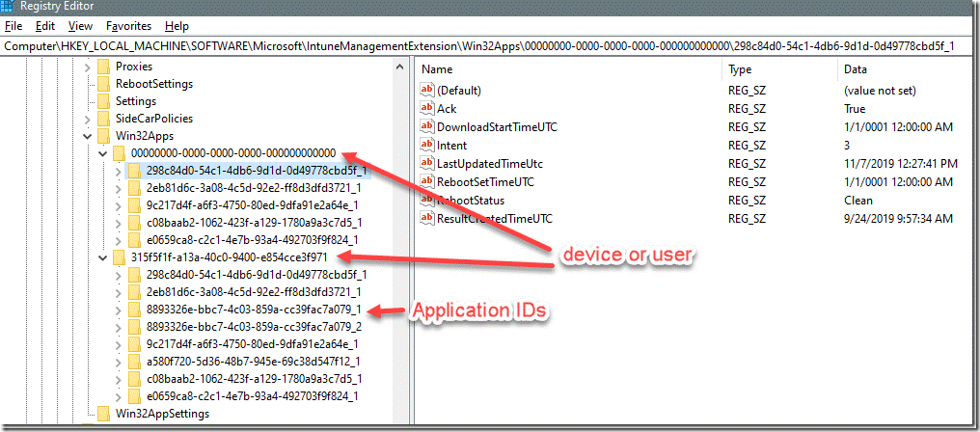Viewport: 980px width, 432px height.
Task: Collapse the 00000000-0000-0000-0000-000000000000 key
Action: tap(103, 154)
